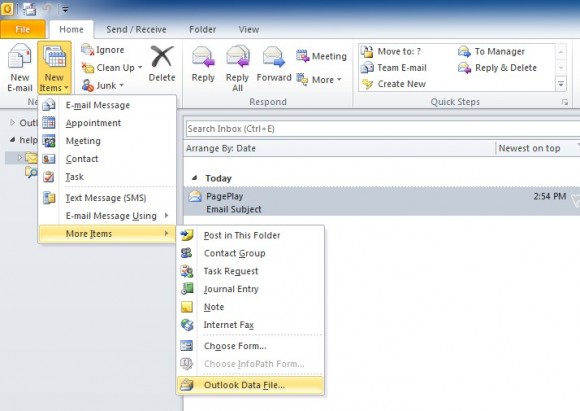
Task: Collapse the Today group
Action: click(195, 178)
